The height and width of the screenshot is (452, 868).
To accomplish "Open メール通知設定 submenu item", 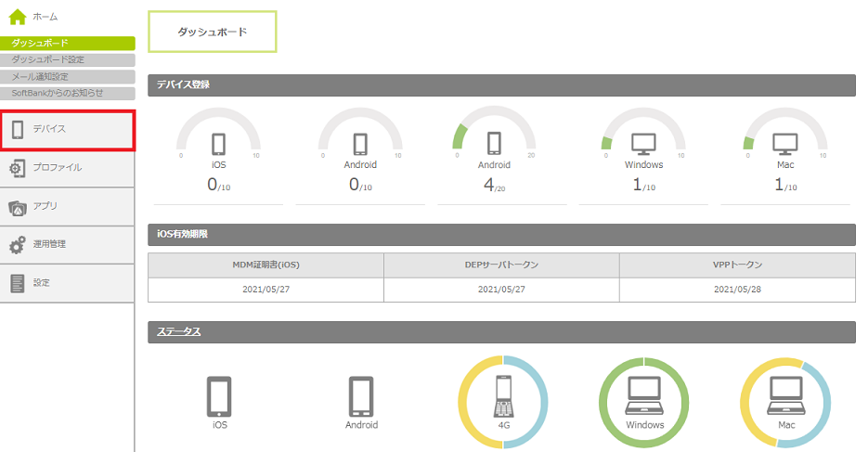I will [67, 76].
